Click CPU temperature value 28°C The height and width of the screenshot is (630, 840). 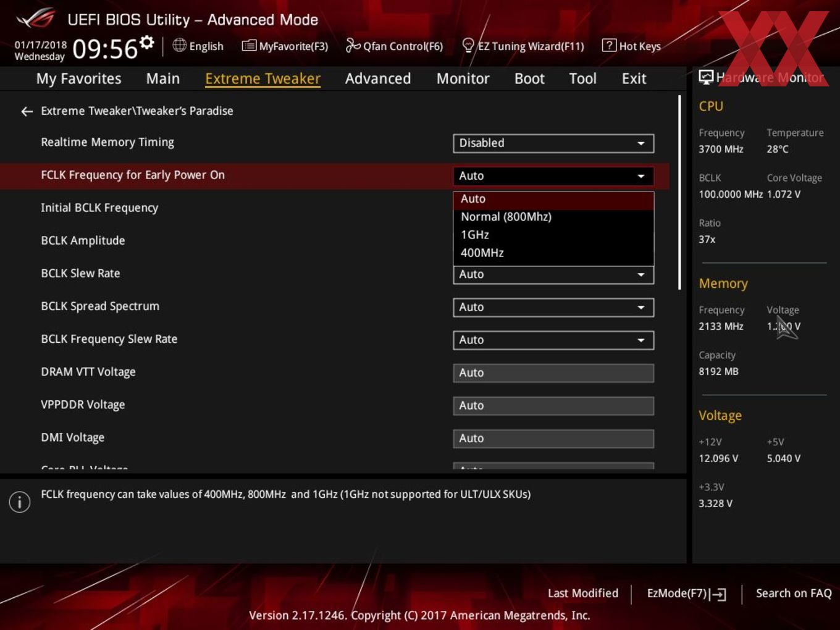(x=778, y=149)
